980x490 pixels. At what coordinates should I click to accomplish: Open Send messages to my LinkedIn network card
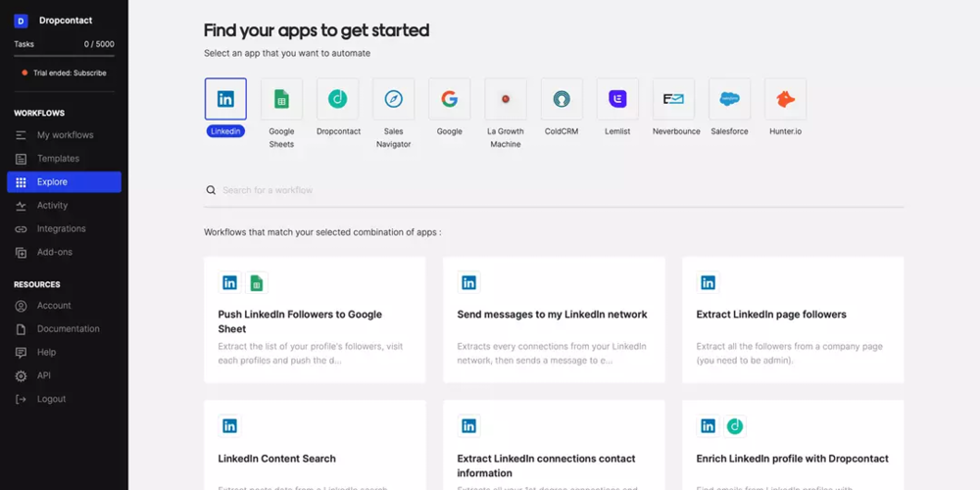pyautogui.click(x=554, y=319)
